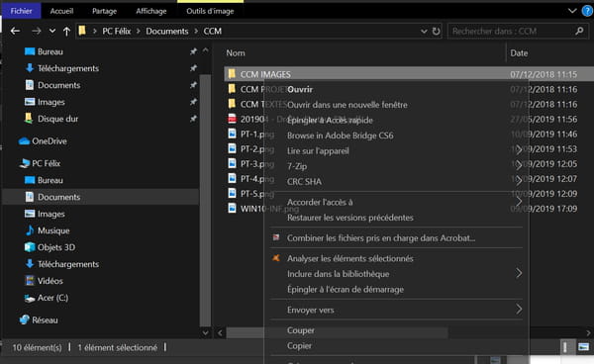
Task: Expand the 7-Zip submenu
Action: coord(519,165)
